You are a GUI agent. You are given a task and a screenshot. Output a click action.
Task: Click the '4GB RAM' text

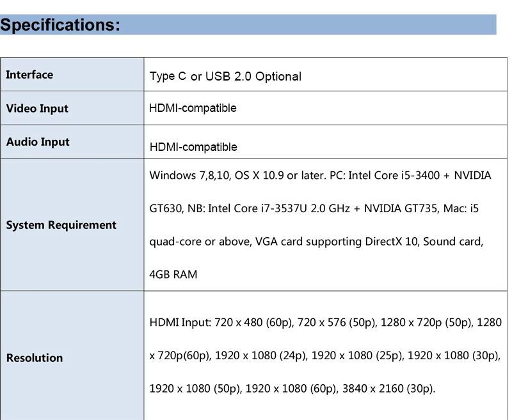tap(173, 275)
